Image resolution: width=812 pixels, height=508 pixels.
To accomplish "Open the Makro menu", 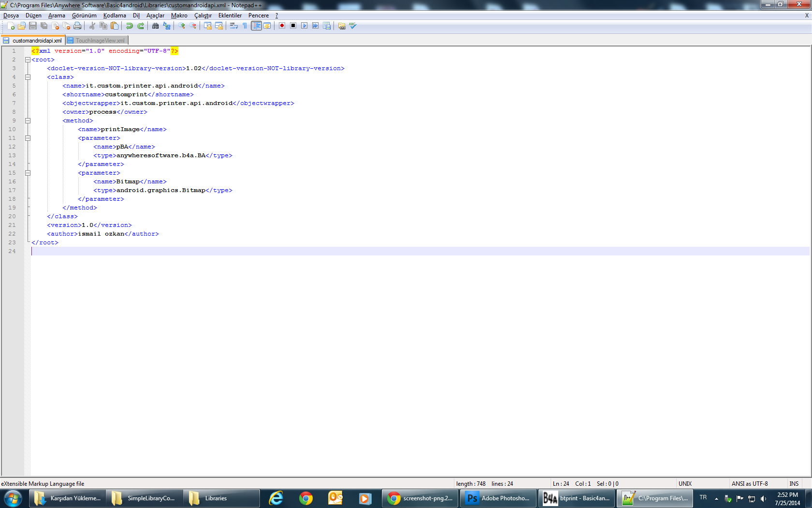I will pyautogui.click(x=179, y=15).
